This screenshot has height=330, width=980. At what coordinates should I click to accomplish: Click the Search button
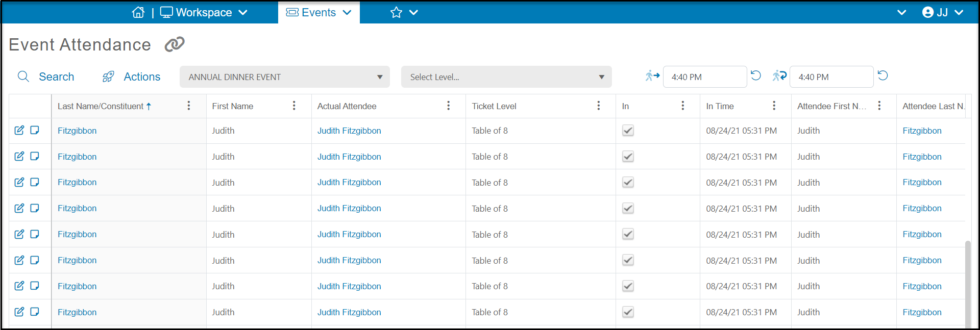tap(46, 77)
